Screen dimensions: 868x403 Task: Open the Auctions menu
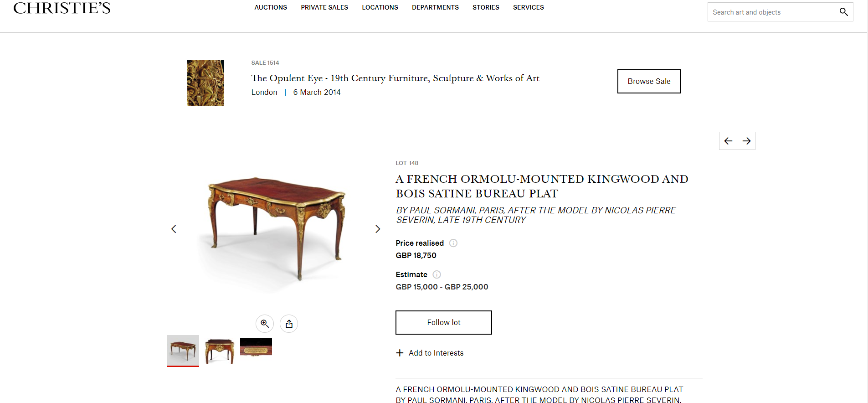[x=271, y=7]
